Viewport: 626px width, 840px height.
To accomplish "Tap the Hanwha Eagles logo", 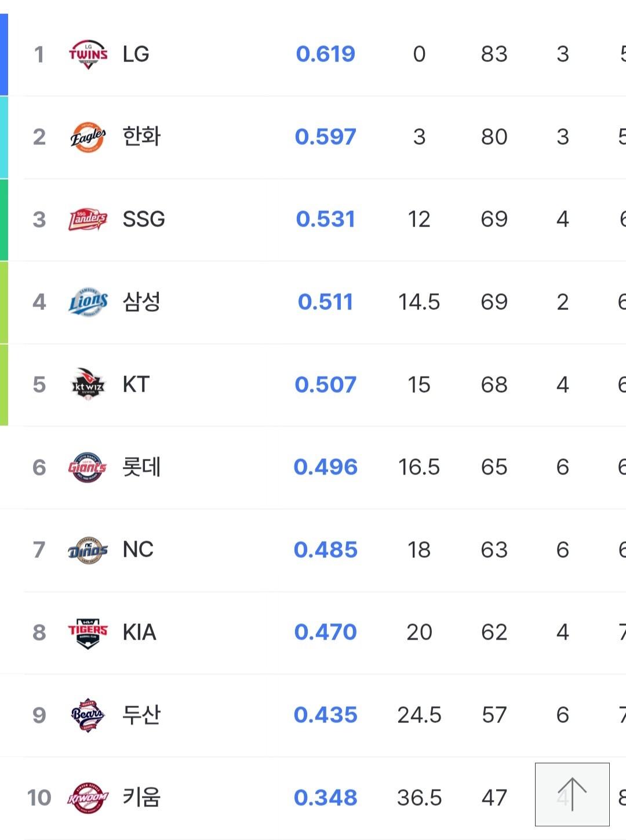I will click(x=88, y=137).
